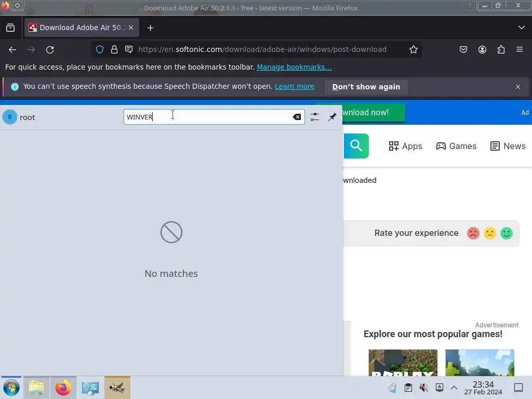The width and height of the screenshot is (532, 399).
Task: Go forward one page in Firefox
Action: (31, 50)
